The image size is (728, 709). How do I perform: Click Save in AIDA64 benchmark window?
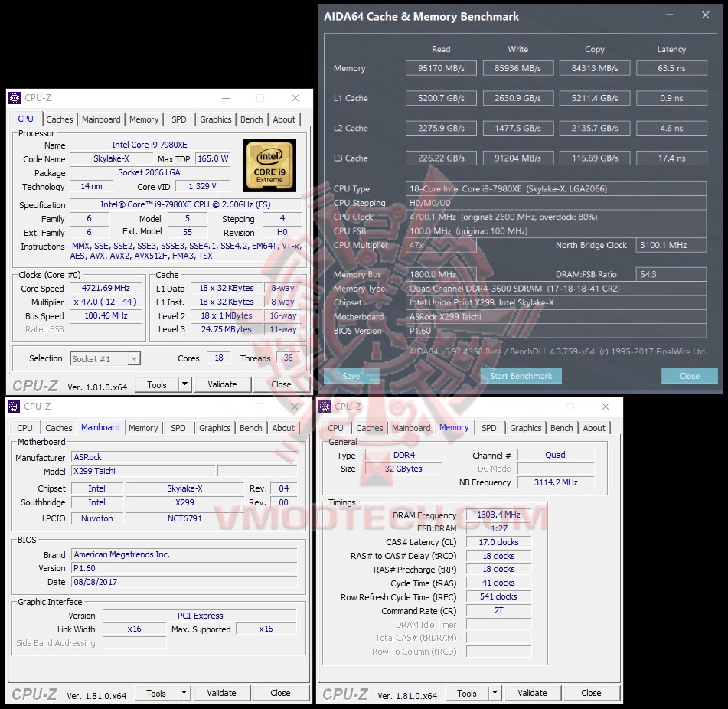pyautogui.click(x=351, y=376)
